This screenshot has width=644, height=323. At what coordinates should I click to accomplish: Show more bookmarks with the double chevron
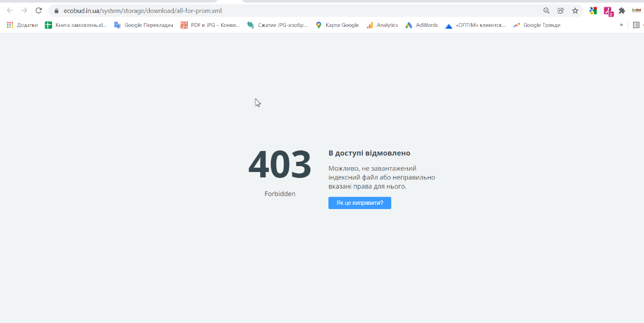621,25
